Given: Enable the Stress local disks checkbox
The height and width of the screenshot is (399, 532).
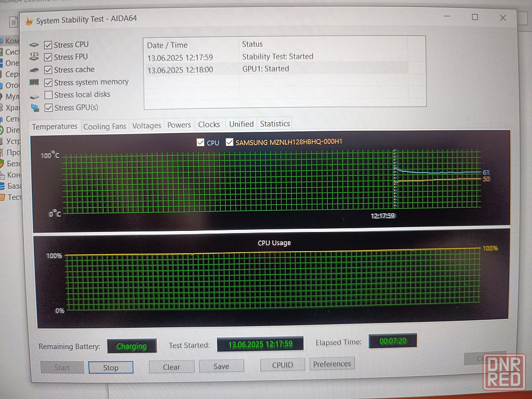Looking at the screenshot, I should [48, 95].
